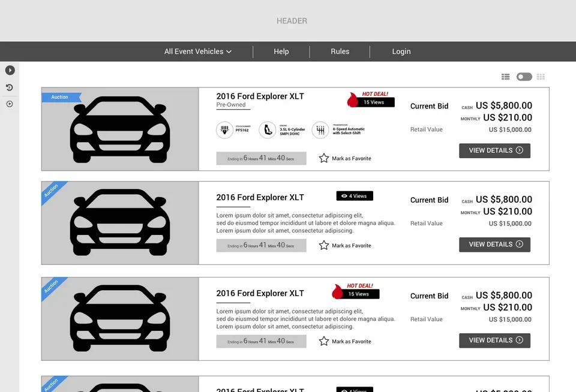Click the 15 Views badge in first listing

[x=374, y=102]
